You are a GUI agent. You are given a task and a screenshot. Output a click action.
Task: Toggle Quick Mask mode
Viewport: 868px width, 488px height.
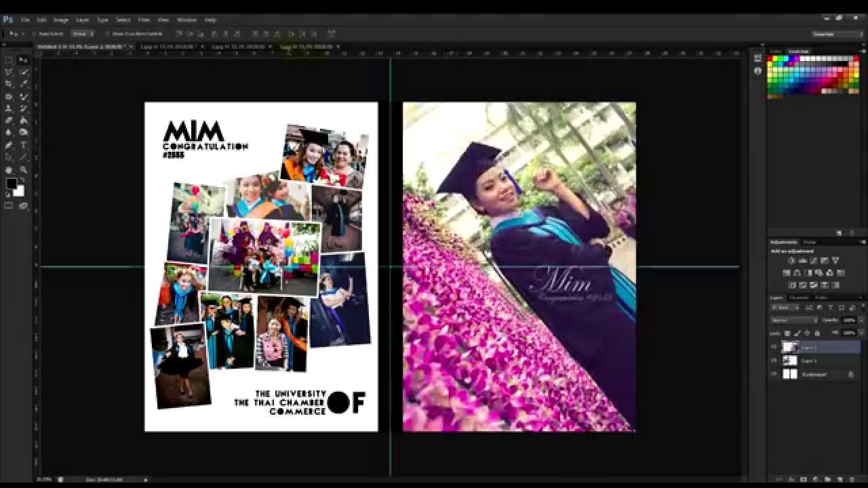point(9,205)
